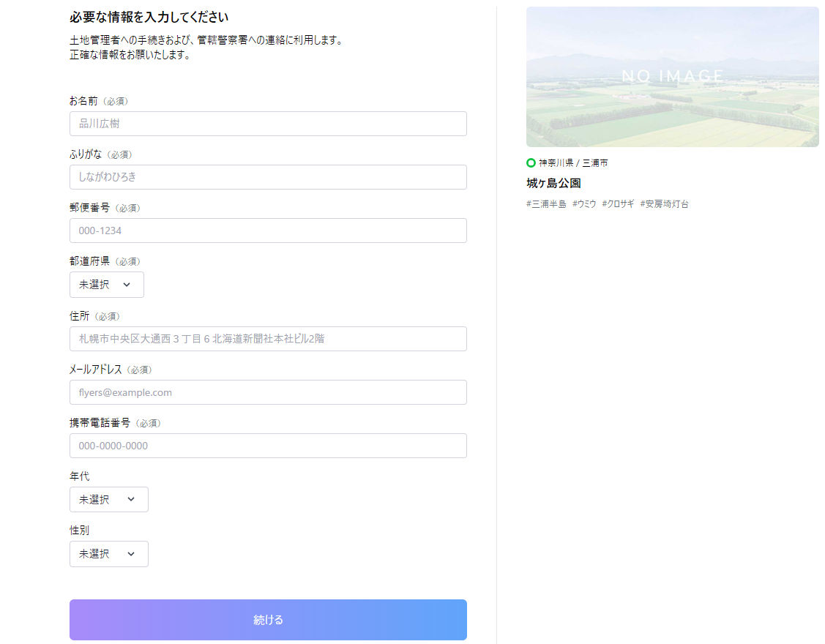Image resolution: width=825 pixels, height=644 pixels.
Task: Select the #三浦半島 hashtag
Action: coord(546,204)
